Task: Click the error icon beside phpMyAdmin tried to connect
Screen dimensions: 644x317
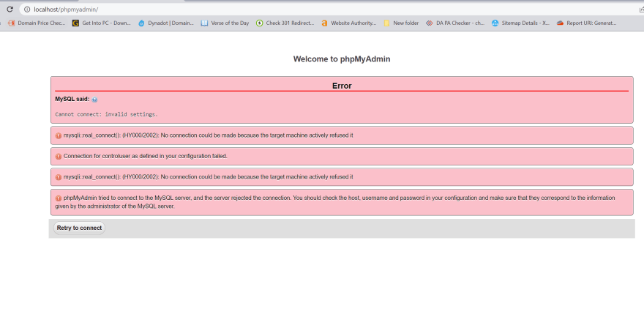Action: [x=59, y=198]
